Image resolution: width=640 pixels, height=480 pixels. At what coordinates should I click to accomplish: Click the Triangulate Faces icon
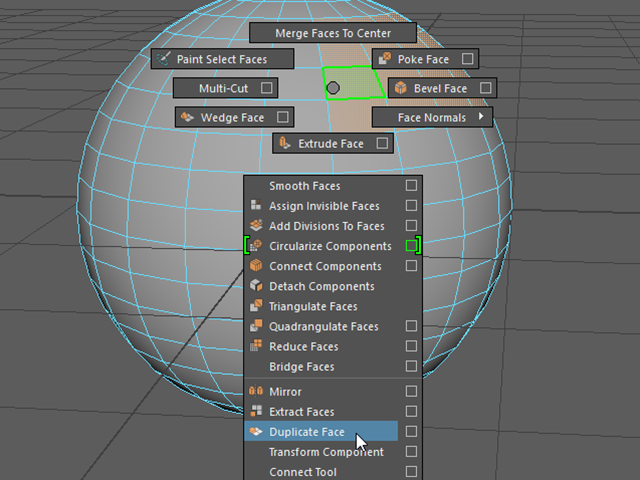256,306
